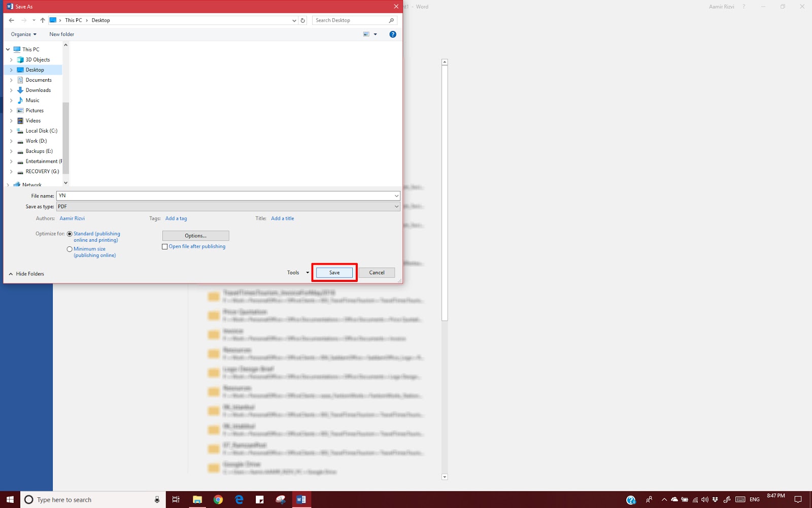
Task: Click Word window scrollbar up arrow
Action: [x=445, y=62]
